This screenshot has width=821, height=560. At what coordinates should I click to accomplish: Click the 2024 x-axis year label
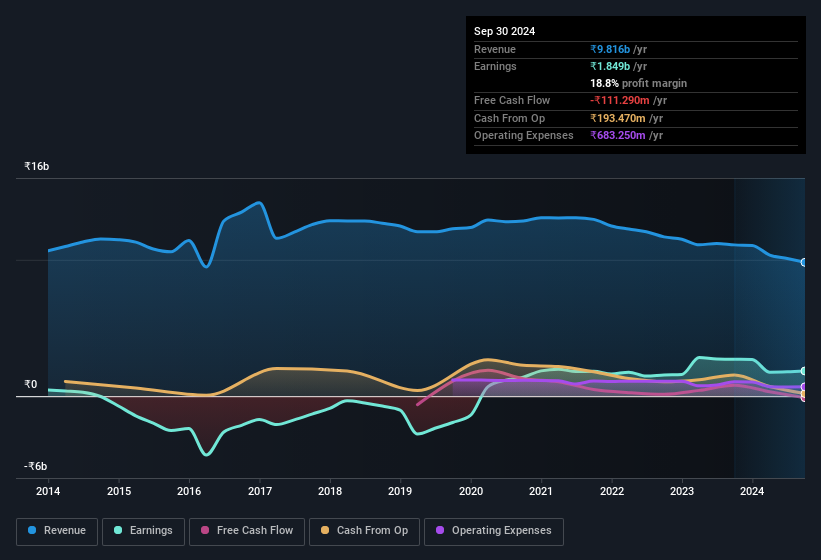tap(752, 491)
